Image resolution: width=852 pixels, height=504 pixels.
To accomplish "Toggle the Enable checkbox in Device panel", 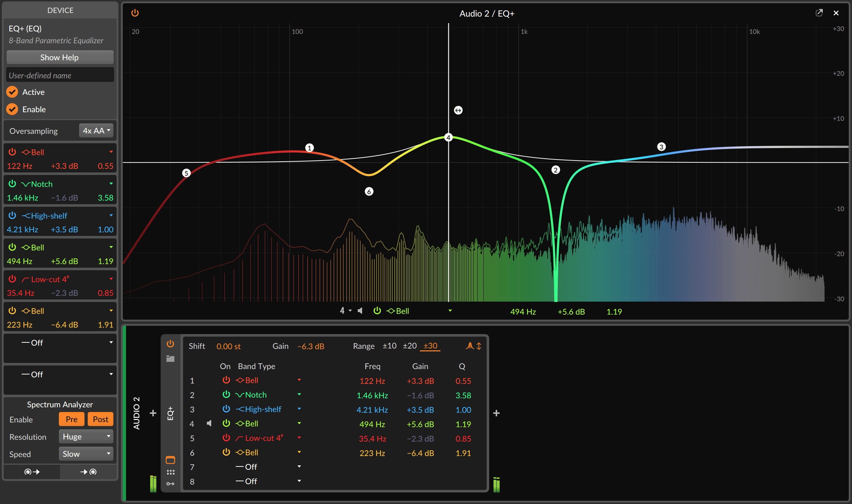I will click(x=12, y=109).
